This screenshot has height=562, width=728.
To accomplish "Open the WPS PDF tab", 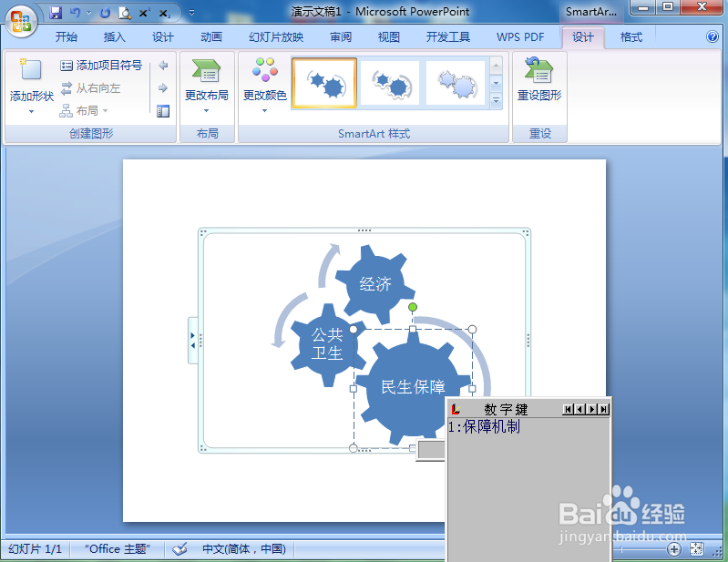I will click(x=520, y=37).
